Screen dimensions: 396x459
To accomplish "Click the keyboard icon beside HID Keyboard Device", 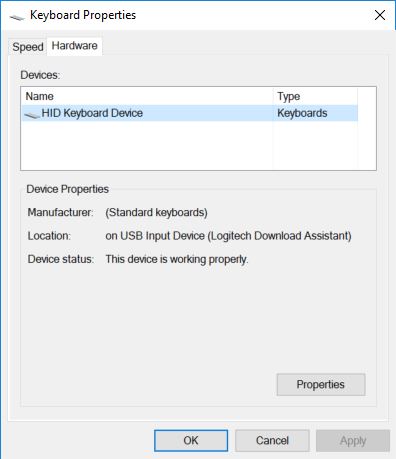I will coord(32,115).
